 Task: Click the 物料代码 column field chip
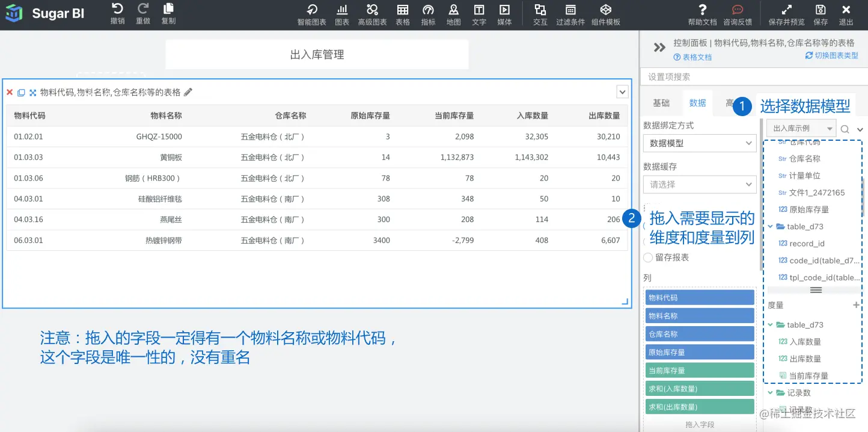(700, 298)
